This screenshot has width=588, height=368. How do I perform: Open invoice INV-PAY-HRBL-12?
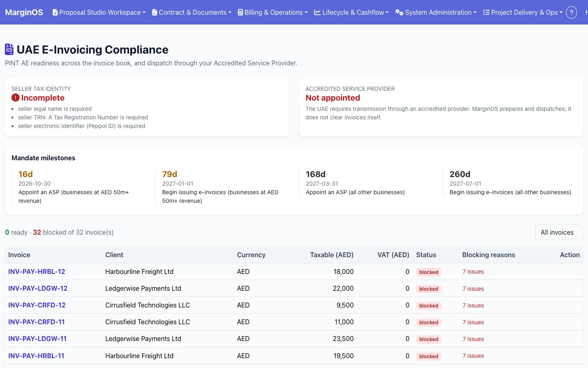click(37, 272)
